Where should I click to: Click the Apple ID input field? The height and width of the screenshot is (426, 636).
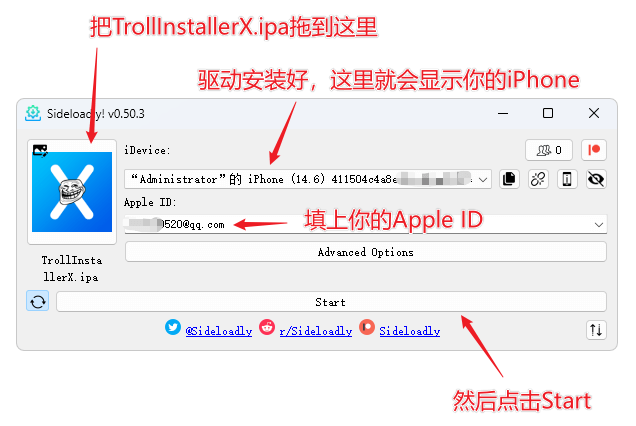click(x=365, y=224)
